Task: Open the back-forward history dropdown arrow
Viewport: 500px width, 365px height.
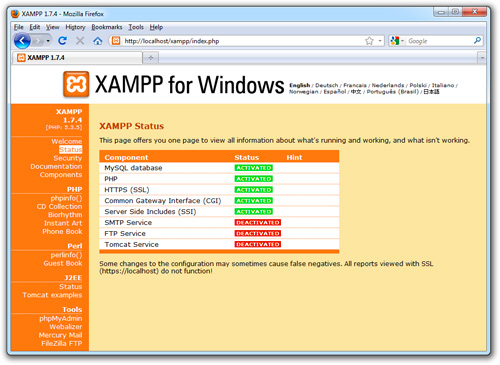Action: (48, 41)
